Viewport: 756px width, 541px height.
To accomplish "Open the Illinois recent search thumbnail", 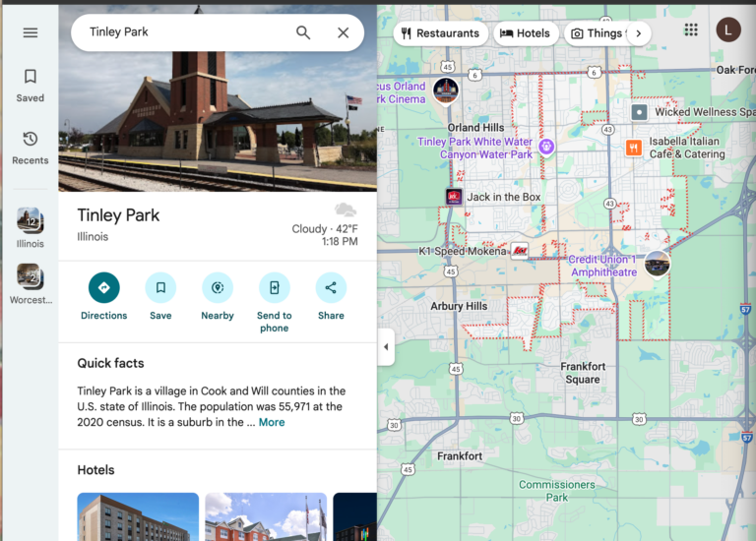I will [x=30, y=221].
